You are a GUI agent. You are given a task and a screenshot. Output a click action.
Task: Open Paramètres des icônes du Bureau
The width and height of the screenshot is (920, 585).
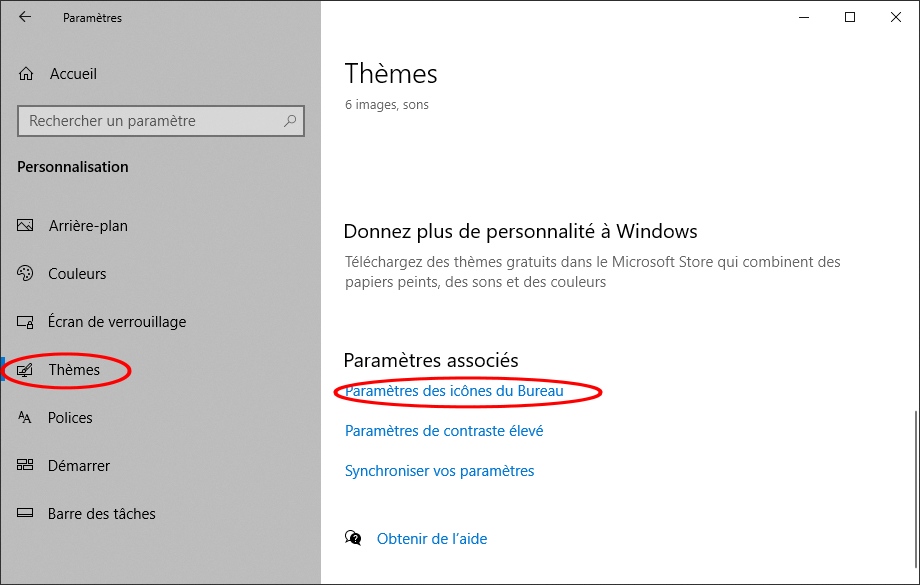click(454, 391)
